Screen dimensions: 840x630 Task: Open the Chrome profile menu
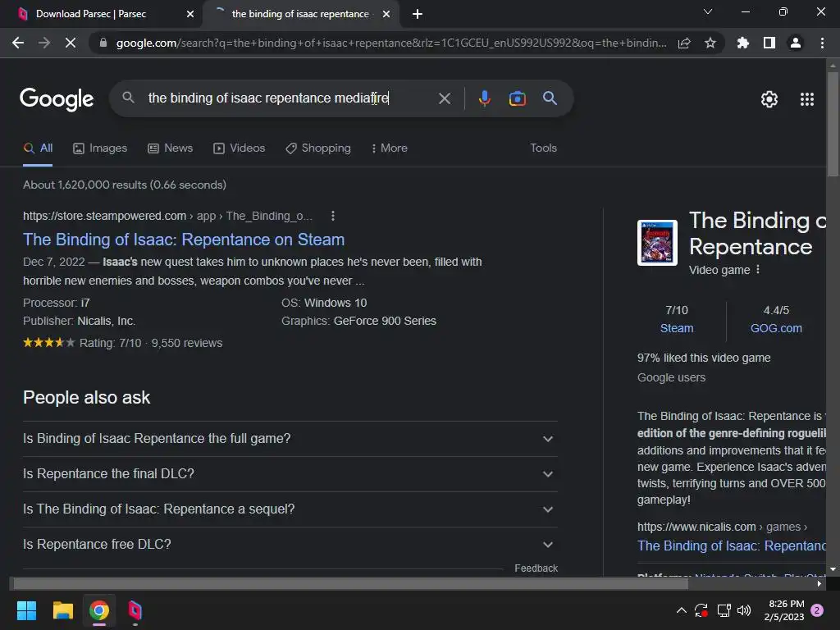click(x=796, y=43)
